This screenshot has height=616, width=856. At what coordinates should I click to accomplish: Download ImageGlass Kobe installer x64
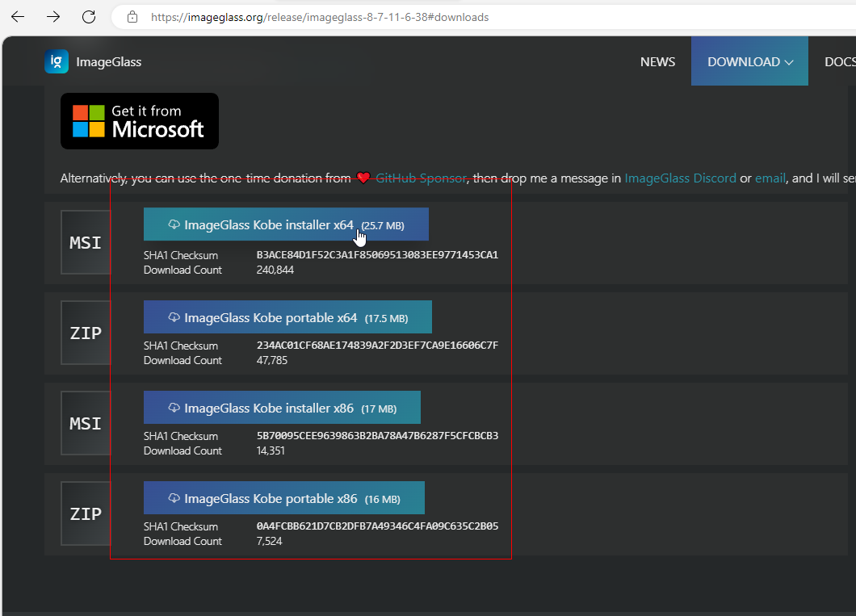tap(286, 224)
